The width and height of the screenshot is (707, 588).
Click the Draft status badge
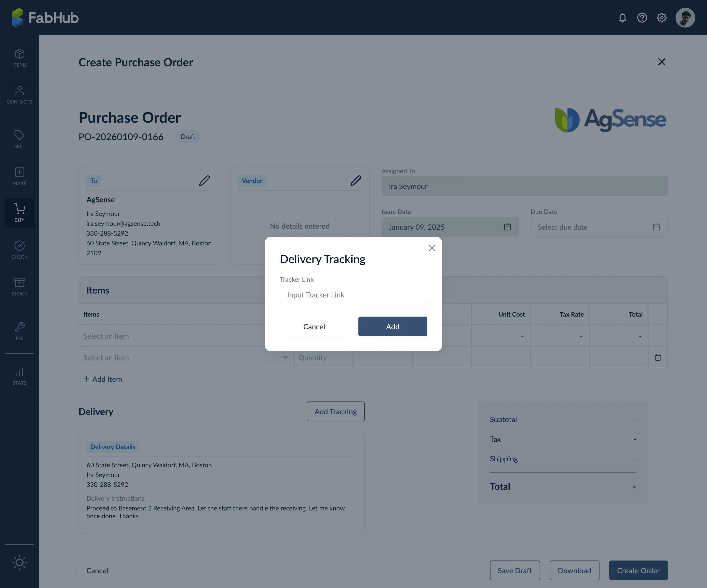pyautogui.click(x=188, y=137)
